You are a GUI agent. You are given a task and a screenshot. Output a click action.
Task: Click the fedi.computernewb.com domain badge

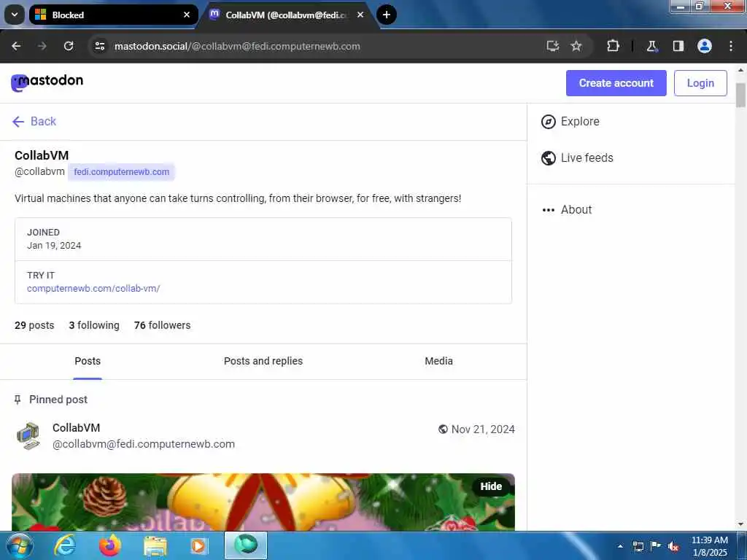pyautogui.click(x=122, y=172)
